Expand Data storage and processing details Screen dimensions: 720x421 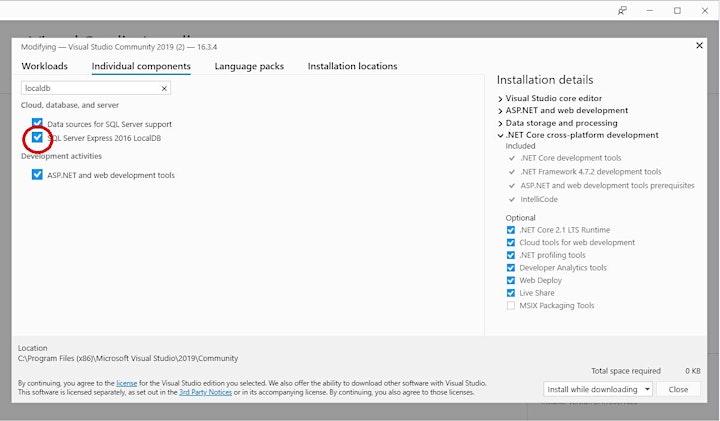click(x=500, y=123)
